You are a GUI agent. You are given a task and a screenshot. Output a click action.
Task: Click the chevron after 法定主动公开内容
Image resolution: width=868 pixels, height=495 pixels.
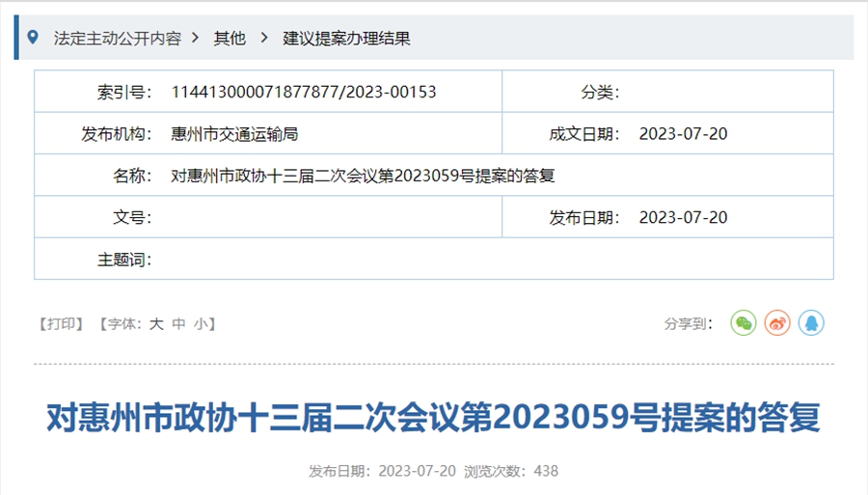[196, 38]
